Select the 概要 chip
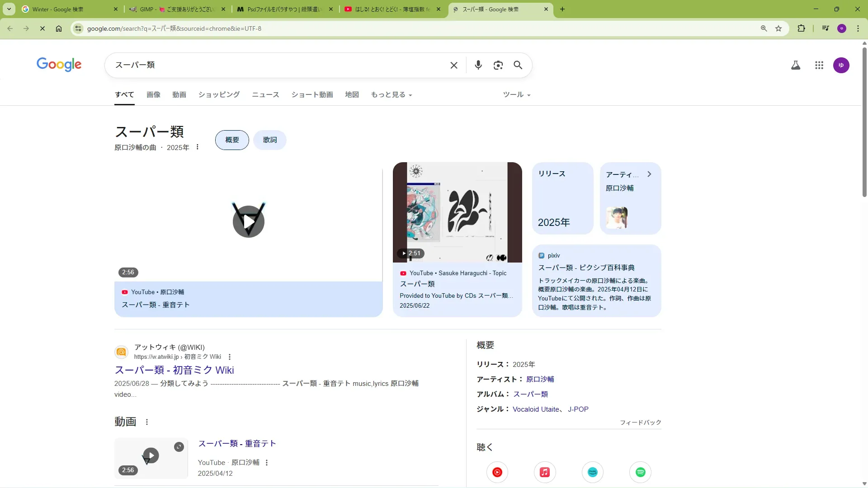 (232, 140)
